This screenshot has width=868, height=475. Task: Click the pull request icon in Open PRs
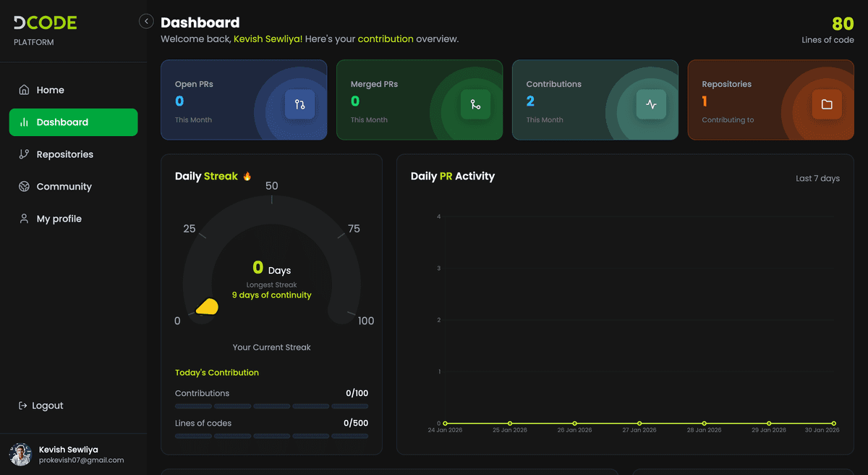coord(300,104)
